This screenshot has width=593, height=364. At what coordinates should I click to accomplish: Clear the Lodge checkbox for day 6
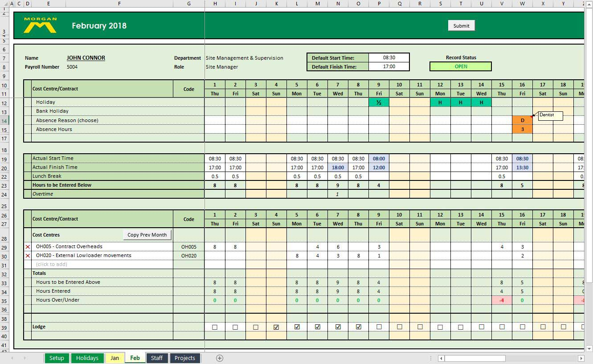click(318, 327)
